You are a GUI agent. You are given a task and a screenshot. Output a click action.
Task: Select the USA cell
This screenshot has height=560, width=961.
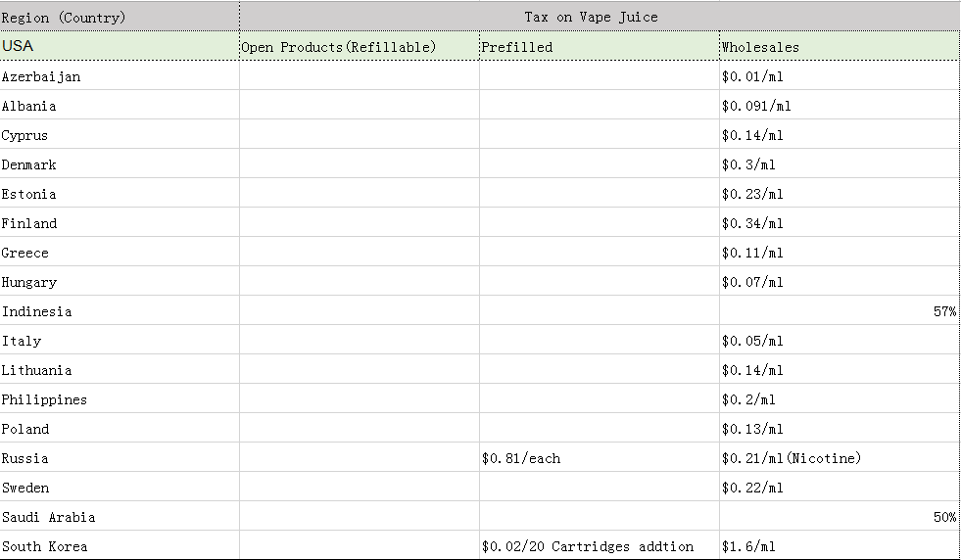pyautogui.click(x=120, y=47)
